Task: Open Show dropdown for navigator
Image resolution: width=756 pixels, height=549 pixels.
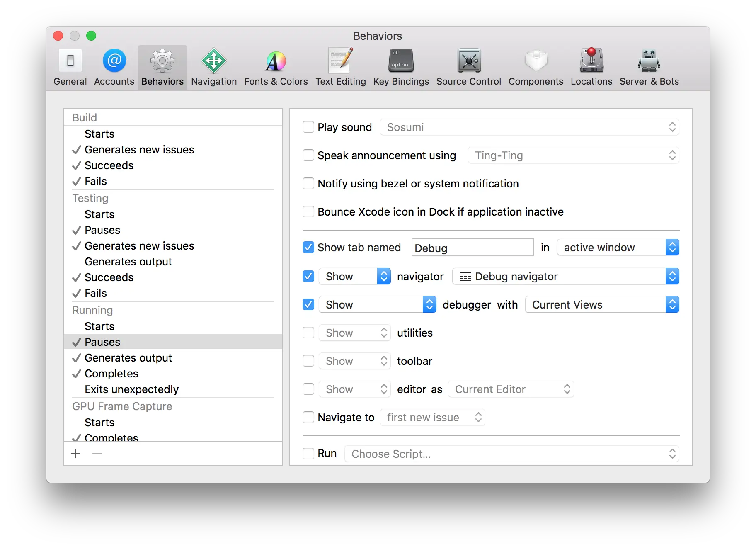Action: coord(355,277)
